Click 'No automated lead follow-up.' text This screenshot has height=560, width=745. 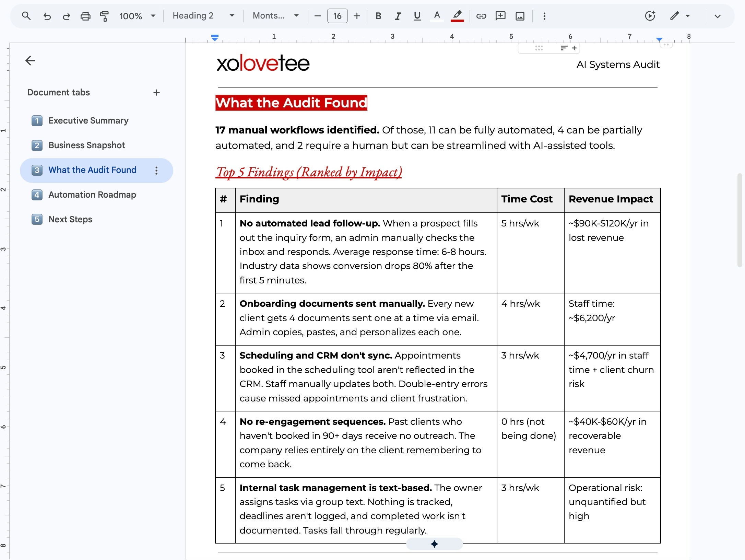pyautogui.click(x=310, y=223)
